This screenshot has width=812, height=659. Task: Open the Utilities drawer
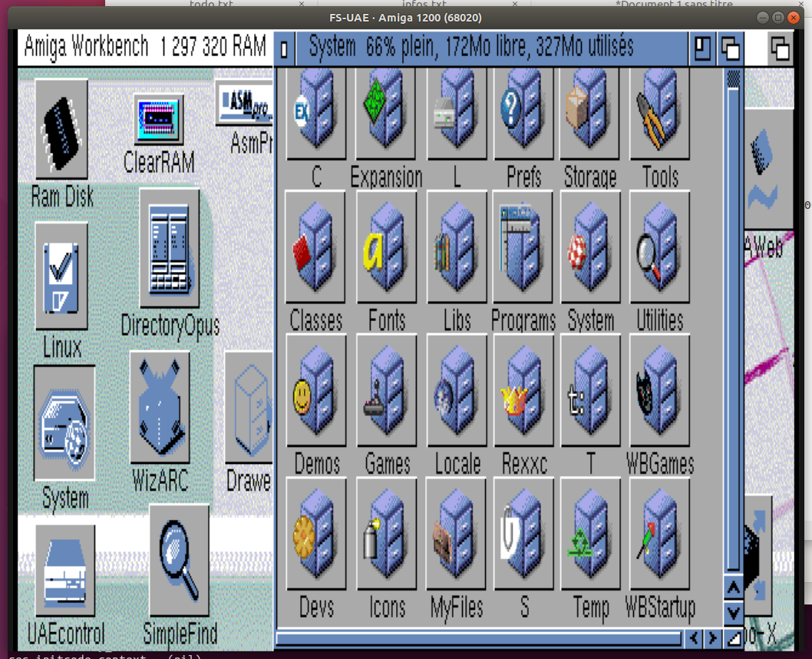click(659, 247)
